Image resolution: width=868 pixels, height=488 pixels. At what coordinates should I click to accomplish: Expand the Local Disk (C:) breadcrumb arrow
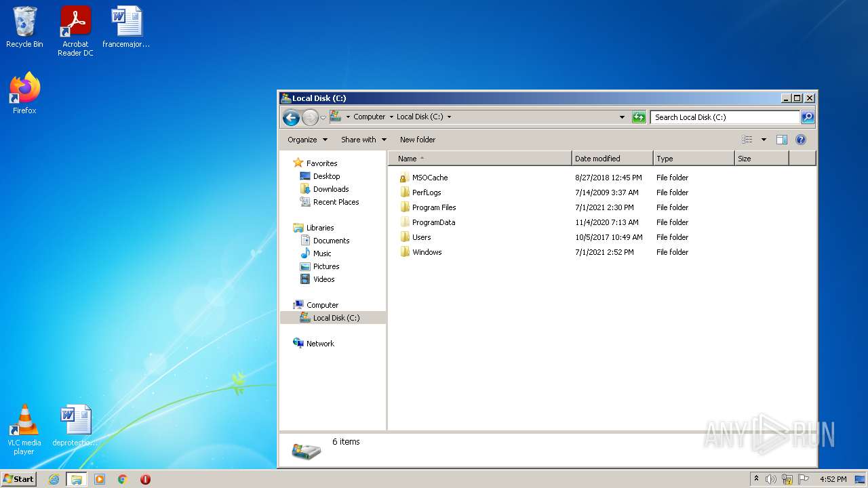(449, 117)
